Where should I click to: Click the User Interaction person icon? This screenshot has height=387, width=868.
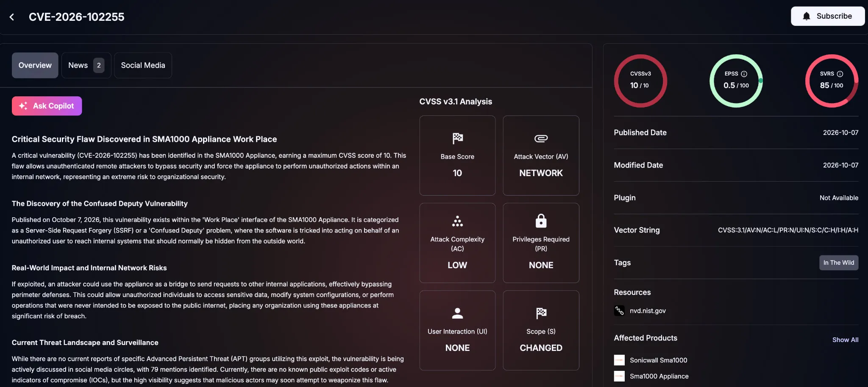pos(457,313)
